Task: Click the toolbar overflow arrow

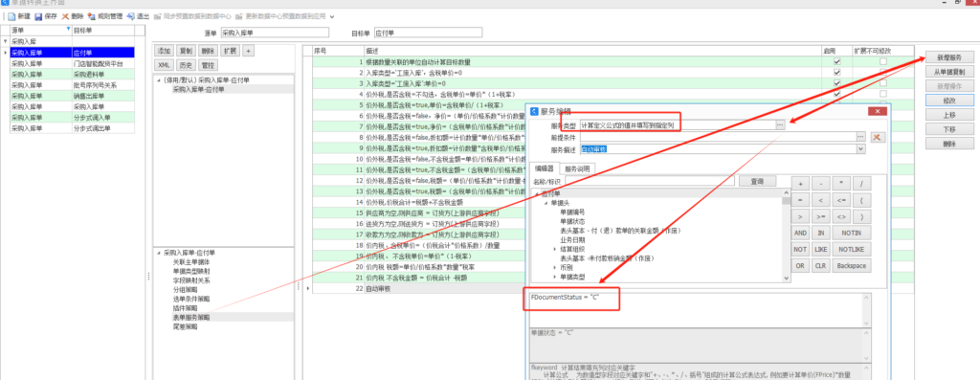Action: (x=332, y=16)
